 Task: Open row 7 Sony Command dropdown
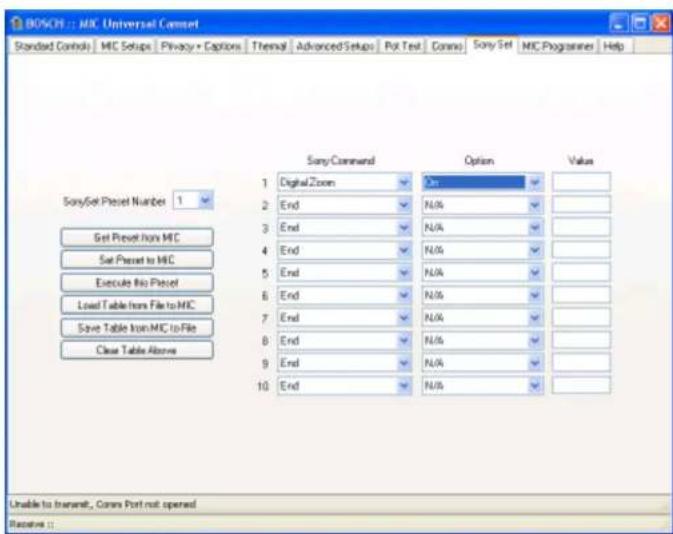coord(345,318)
